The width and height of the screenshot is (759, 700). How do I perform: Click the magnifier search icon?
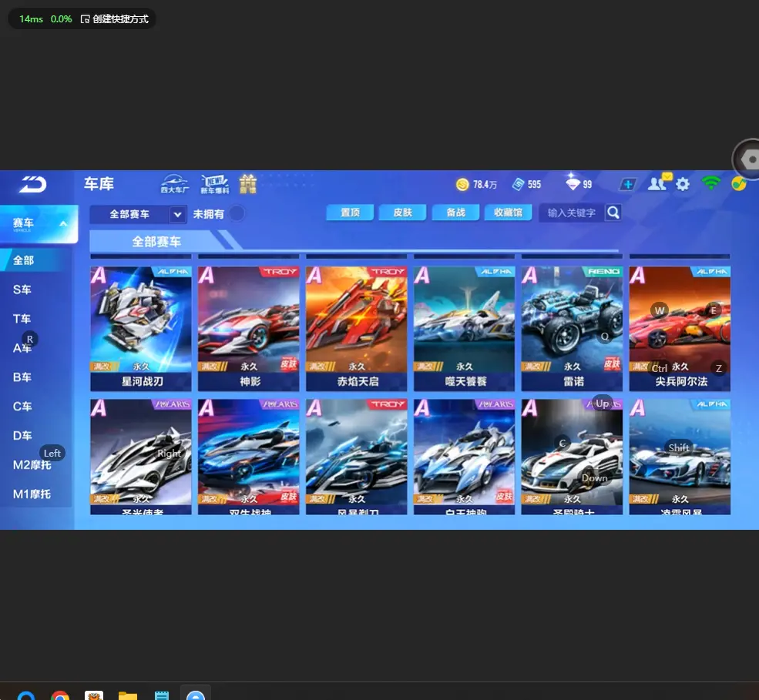613,213
